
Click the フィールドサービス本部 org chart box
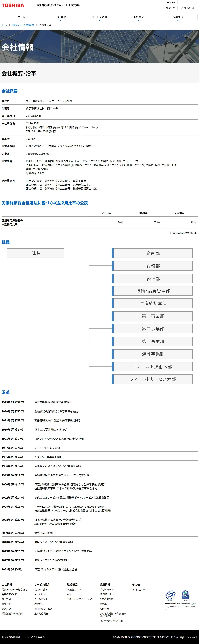tap(152, 379)
